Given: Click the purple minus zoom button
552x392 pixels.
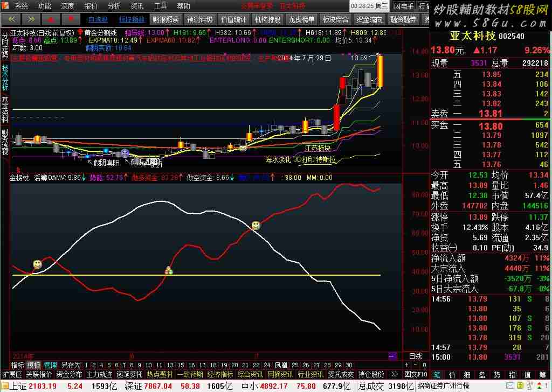Looking at the screenshot, I should click(x=392, y=356).
